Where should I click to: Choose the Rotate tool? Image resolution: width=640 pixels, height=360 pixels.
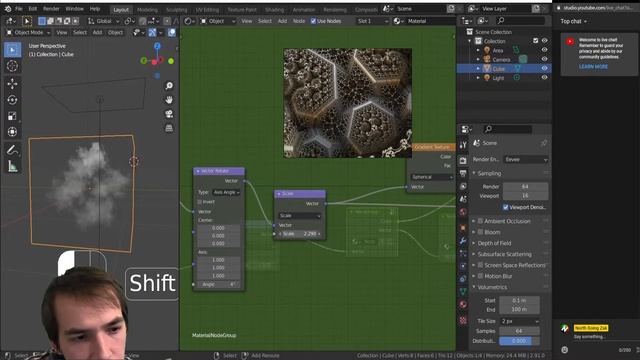pos(12,100)
